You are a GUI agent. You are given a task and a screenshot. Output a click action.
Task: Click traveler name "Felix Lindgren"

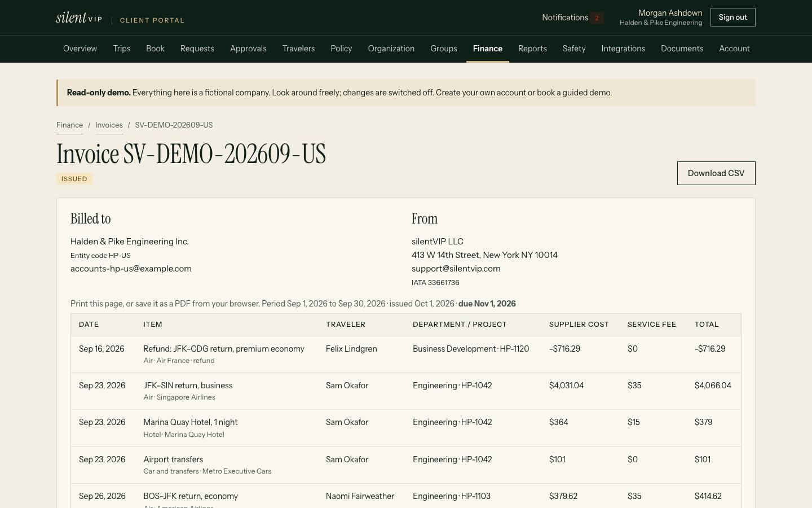pos(351,349)
